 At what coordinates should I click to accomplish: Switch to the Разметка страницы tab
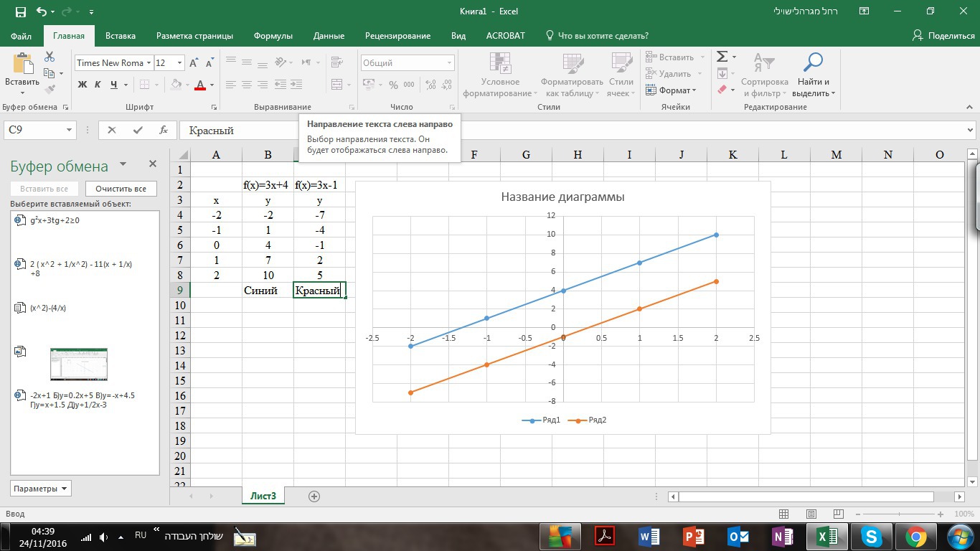click(x=194, y=36)
